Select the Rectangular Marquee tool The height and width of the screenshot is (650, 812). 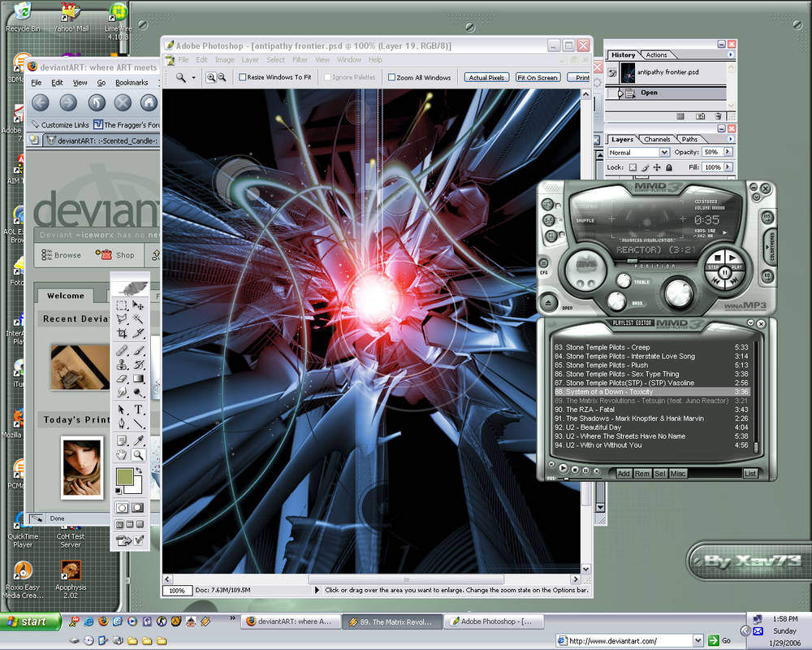[123, 305]
